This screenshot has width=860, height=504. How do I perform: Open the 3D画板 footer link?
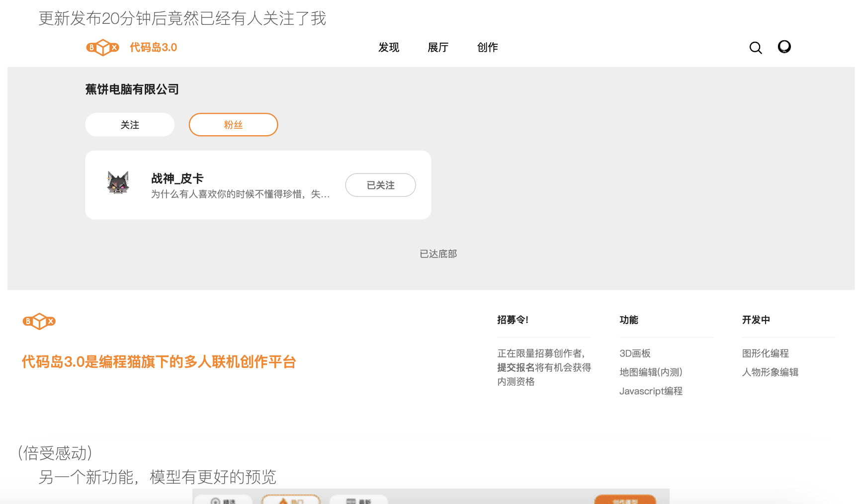pos(635,353)
